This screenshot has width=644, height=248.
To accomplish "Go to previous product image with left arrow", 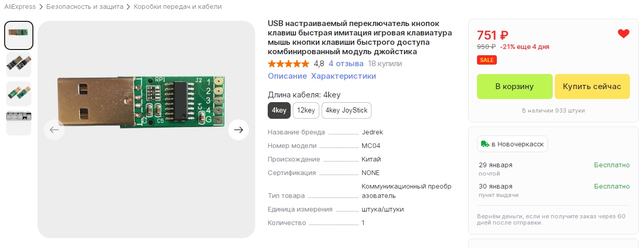I will (x=54, y=130).
